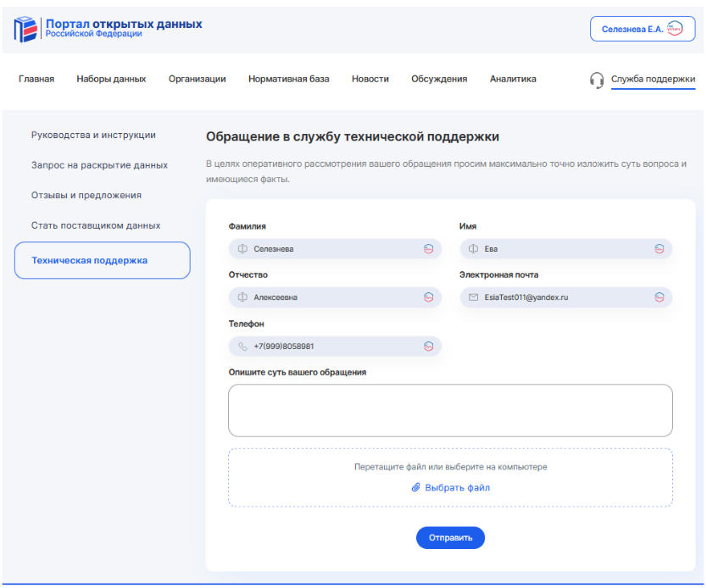Click the envelope icon in email field
Image resolution: width=707 pixels, height=588 pixels.
tap(474, 297)
